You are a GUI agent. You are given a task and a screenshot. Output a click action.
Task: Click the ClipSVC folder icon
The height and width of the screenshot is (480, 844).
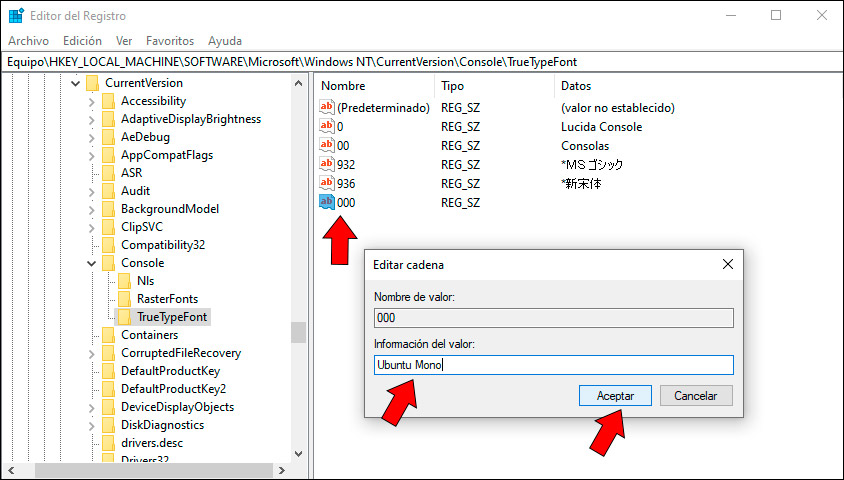pyautogui.click(x=108, y=227)
